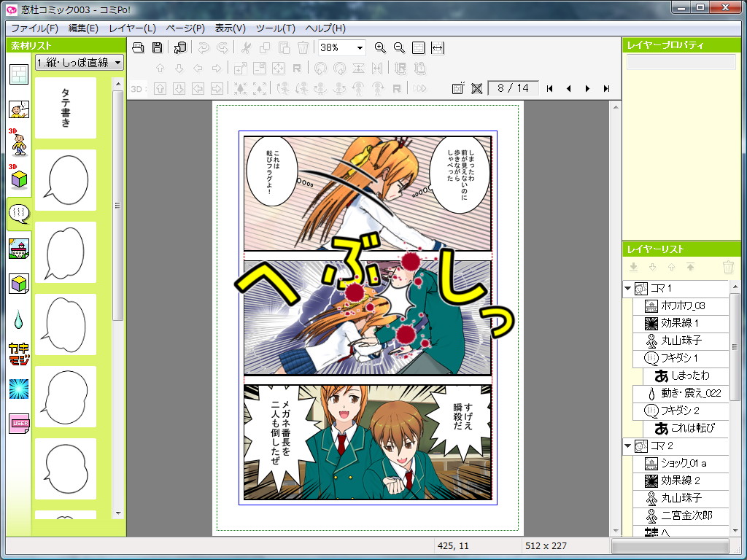Click the layer list scroll down arrow
Screen dimensions: 747x560
point(735,531)
